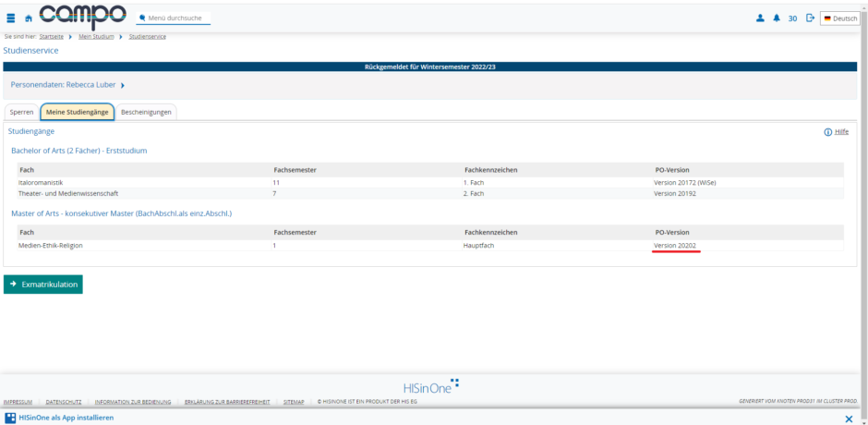Image resolution: width=868 pixels, height=425 pixels.
Task: Go to home via house icon
Action: click(x=28, y=18)
